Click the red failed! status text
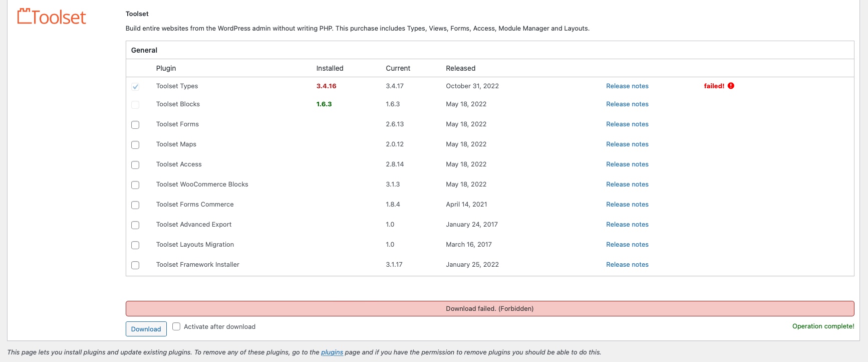 pyautogui.click(x=714, y=86)
